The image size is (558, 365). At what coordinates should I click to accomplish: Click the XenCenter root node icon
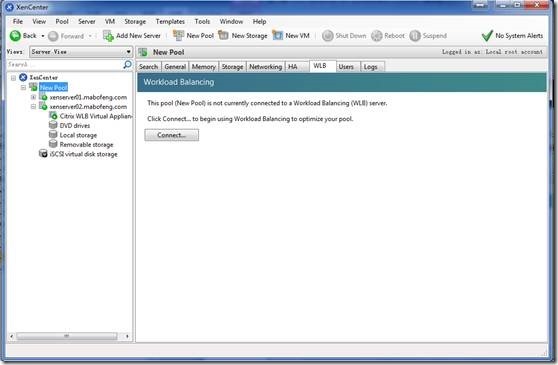pos(23,77)
